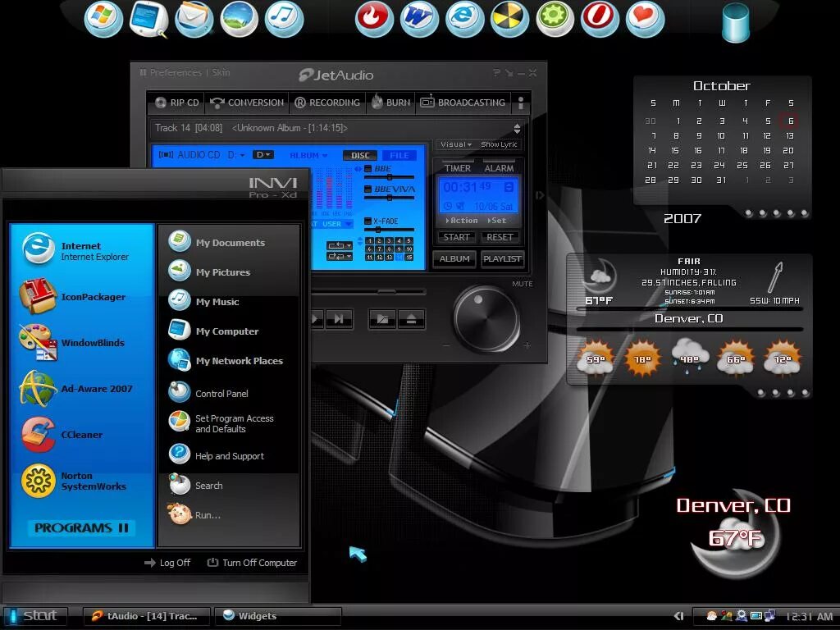
Task: Expand JetAudio side panel with the right-edge arrow
Action: (x=540, y=195)
